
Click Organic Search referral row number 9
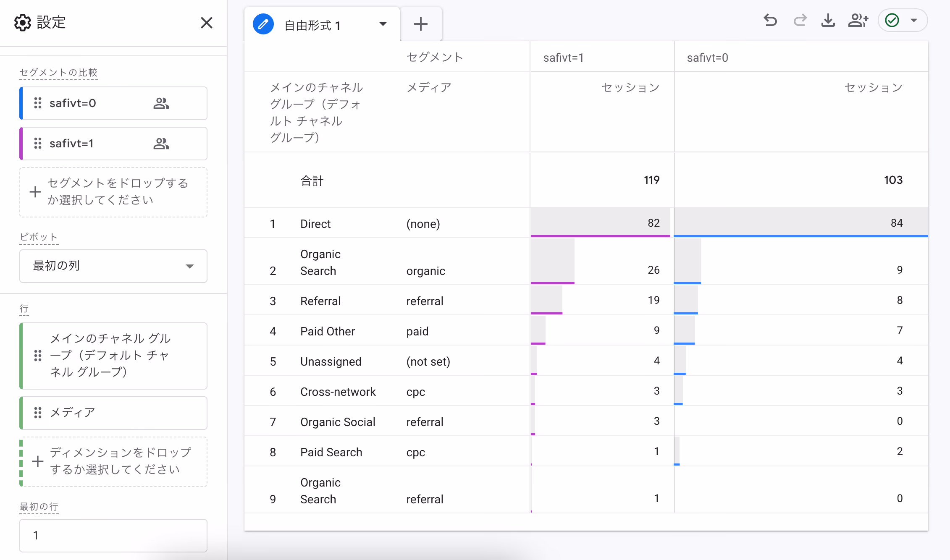pyautogui.click(x=273, y=499)
